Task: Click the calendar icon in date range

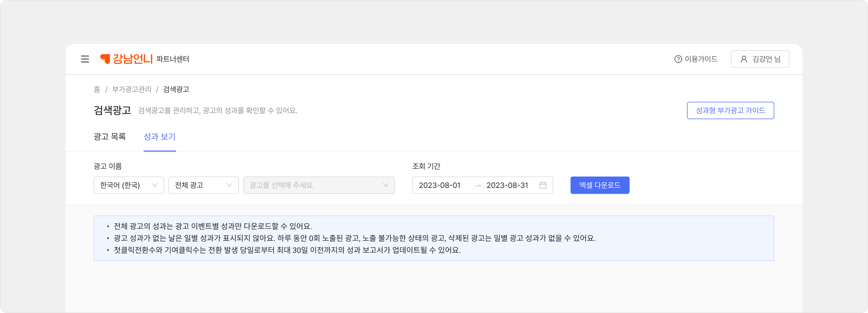Action: tap(542, 185)
